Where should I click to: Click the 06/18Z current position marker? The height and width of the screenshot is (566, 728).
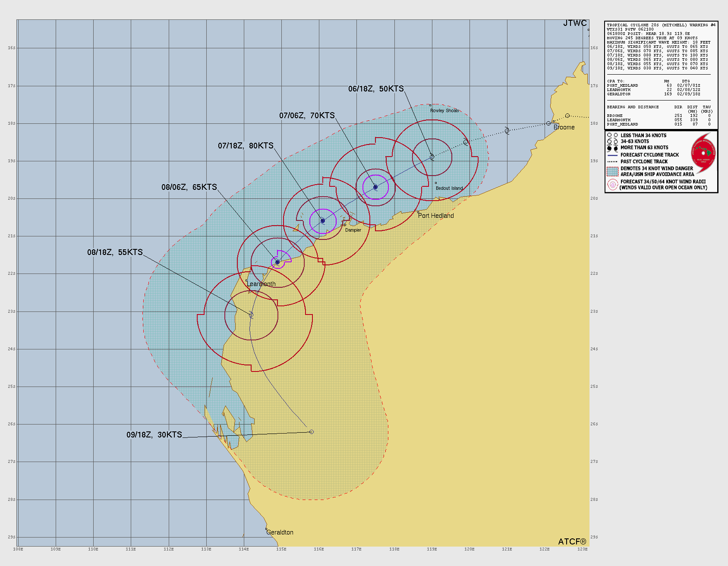(432, 157)
